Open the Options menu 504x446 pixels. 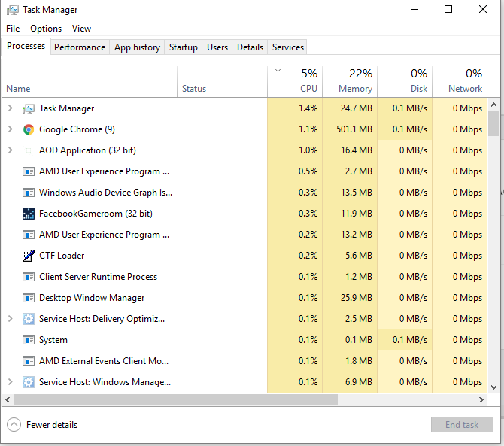pyautogui.click(x=46, y=29)
